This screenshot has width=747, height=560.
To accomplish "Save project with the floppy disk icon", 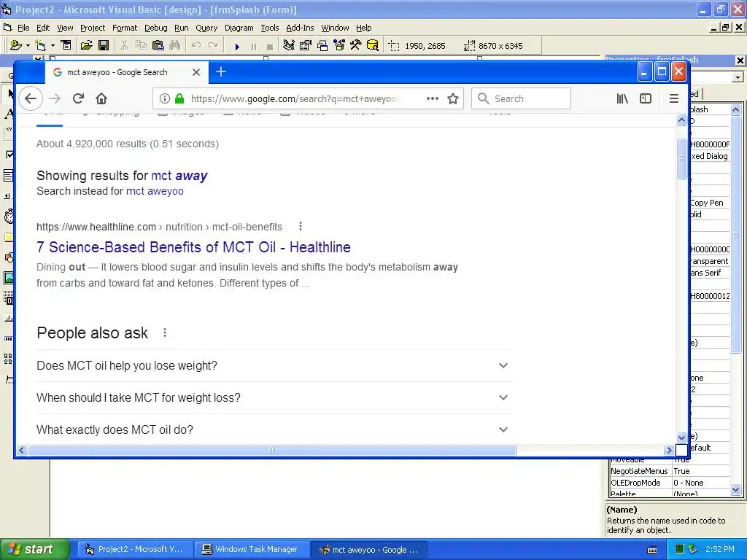I will [x=104, y=45].
